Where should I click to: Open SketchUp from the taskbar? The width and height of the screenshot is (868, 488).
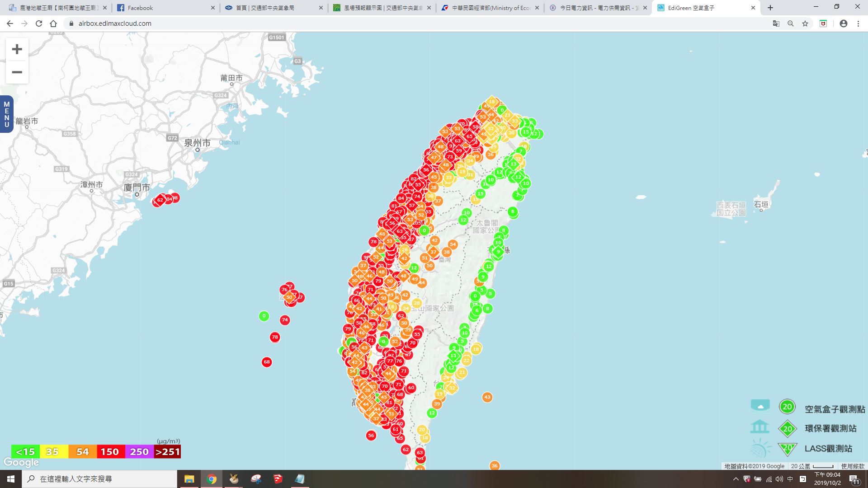tap(278, 479)
